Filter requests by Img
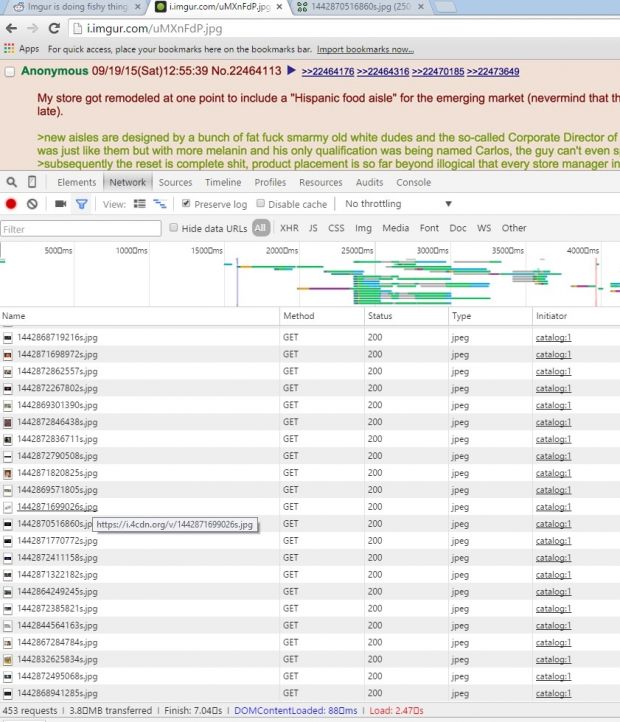Viewport: 620px width, 722px height. [x=363, y=228]
